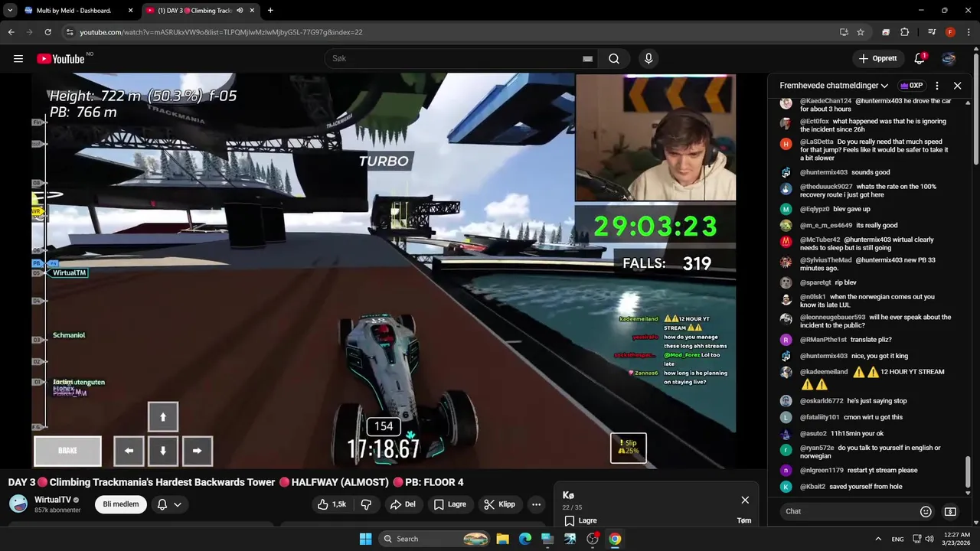Click the YouTube search magnifier button

point(614,59)
